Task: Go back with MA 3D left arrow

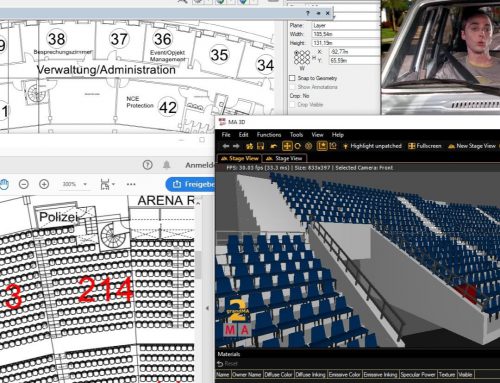Action: coord(226,146)
